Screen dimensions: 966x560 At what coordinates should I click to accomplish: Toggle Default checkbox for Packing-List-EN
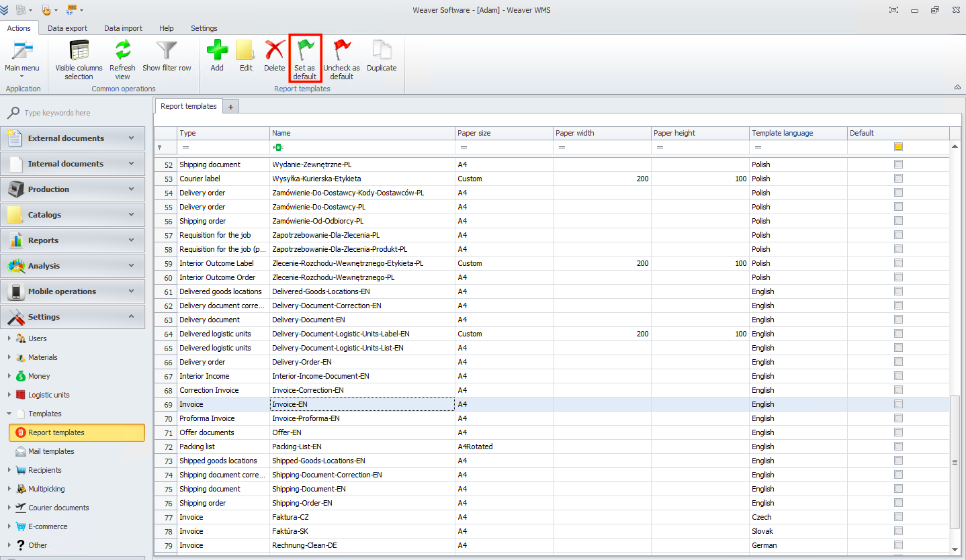(x=898, y=447)
